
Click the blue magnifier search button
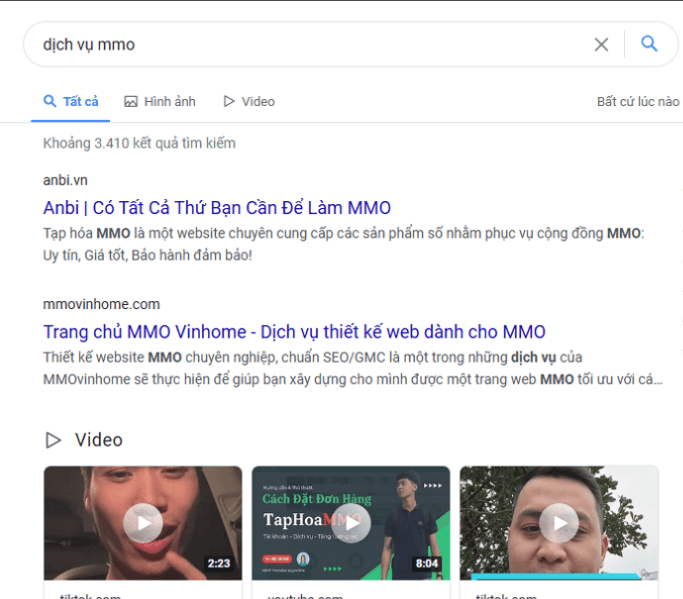649,44
